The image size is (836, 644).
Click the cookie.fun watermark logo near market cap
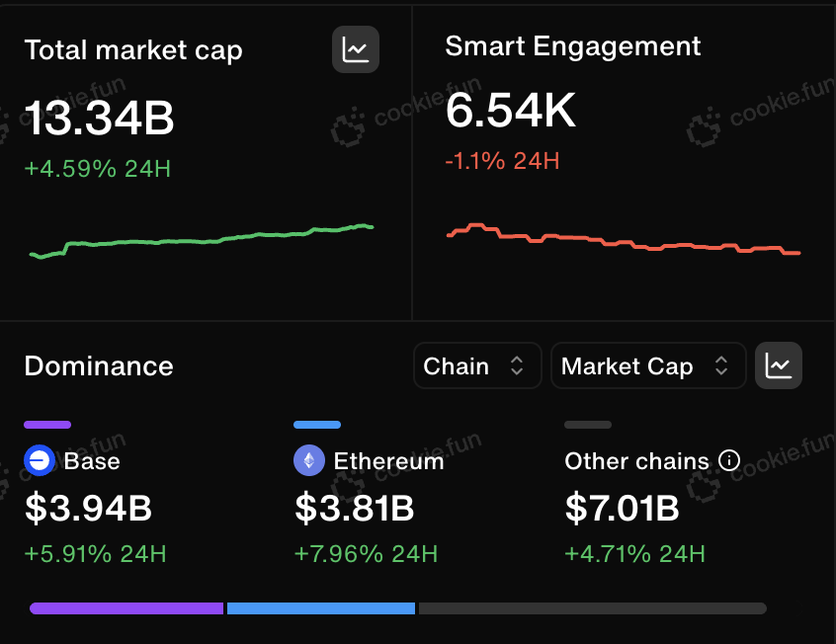[x=348, y=126]
